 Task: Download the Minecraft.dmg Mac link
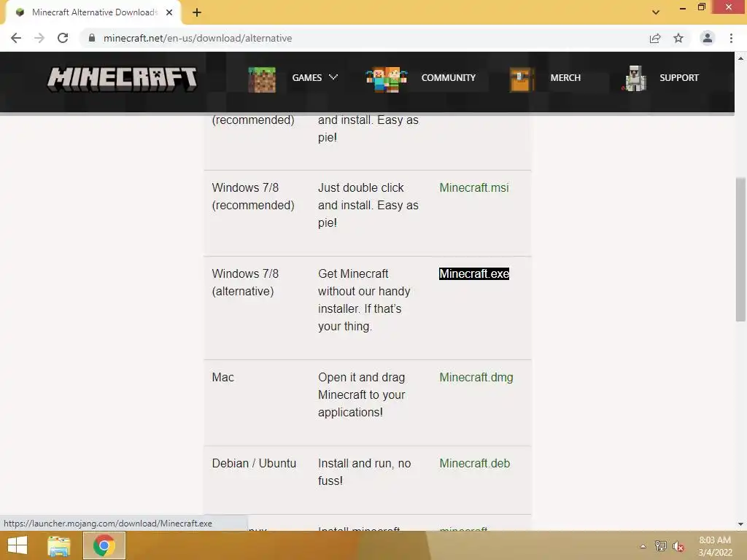(x=476, y=378)
